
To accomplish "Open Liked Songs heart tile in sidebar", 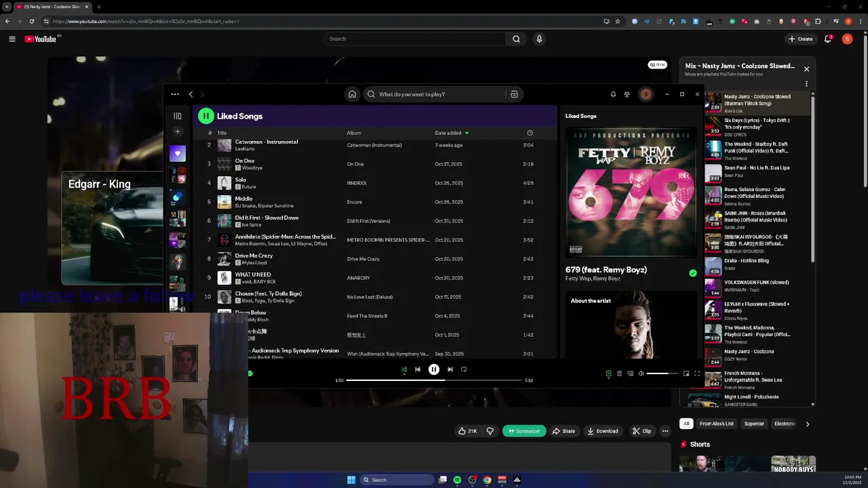I will (178, 153).
